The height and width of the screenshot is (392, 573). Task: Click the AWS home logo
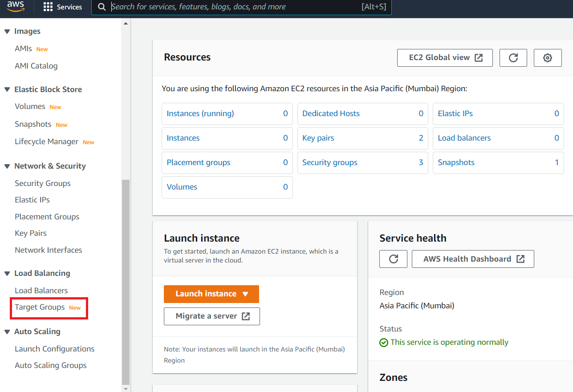click(15, 7)
